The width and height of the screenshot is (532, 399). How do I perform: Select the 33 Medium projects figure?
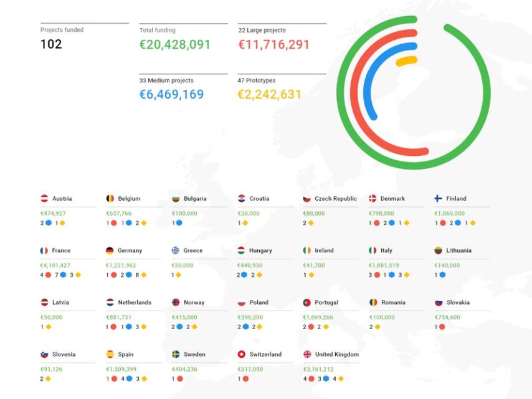[x=171, y=95]
